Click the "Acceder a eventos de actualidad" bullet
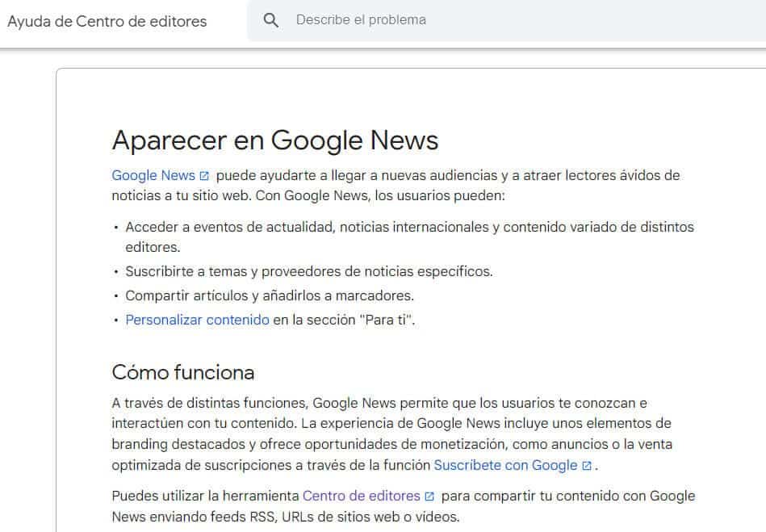This screenshot has width=766, height=532. (409, 237)
